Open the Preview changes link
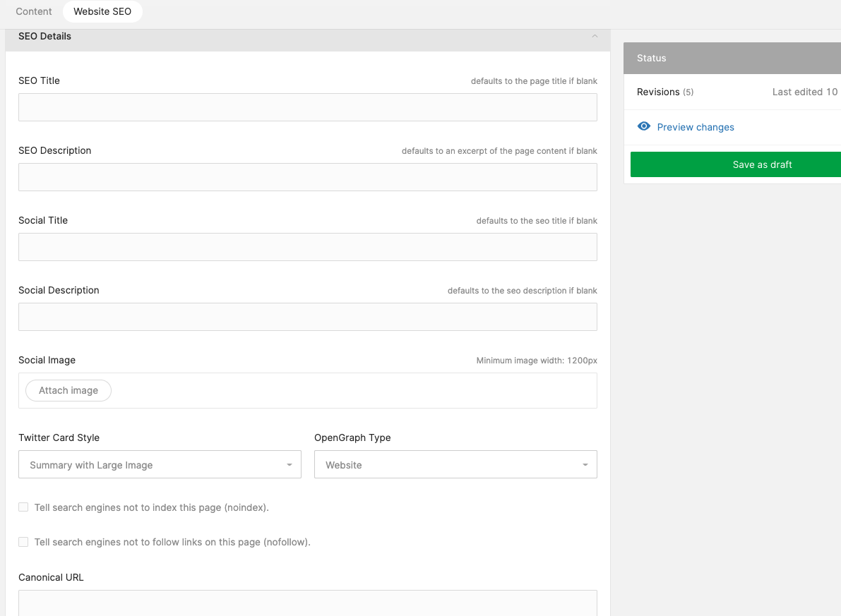This screenshot has width=841, height=616. point(696,127)
